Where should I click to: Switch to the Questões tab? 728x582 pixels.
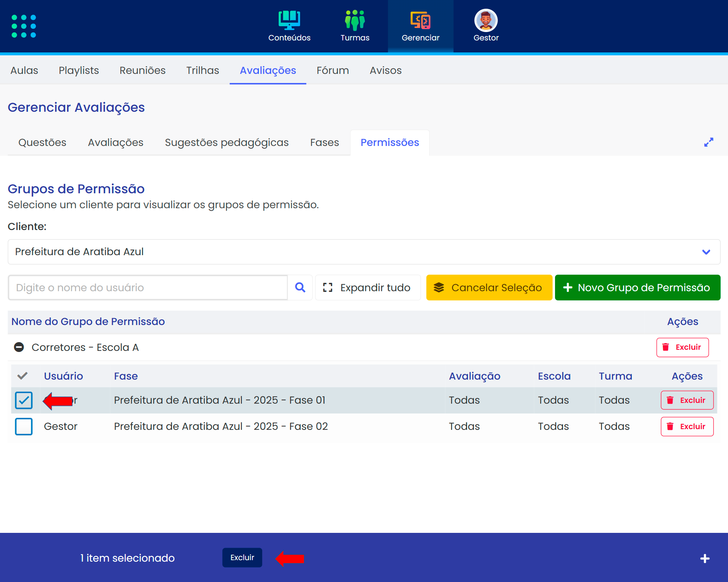click(x=42, y=142)
